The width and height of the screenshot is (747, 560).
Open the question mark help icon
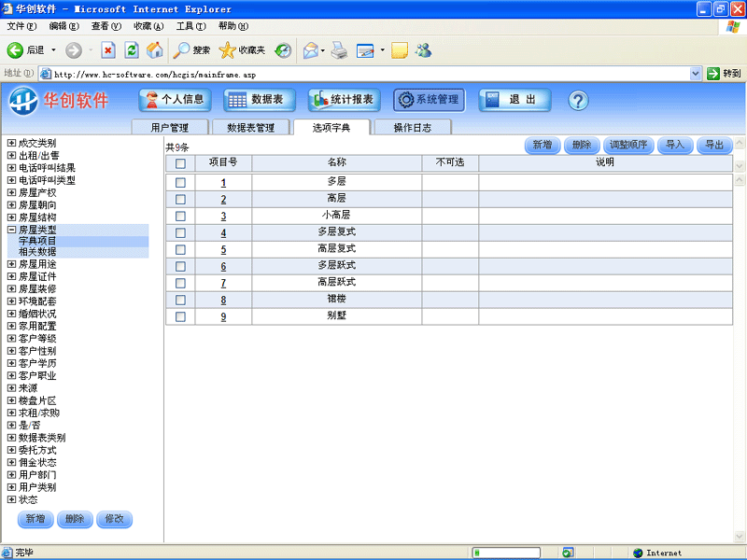pyautogui.click(x=578, y=101)
